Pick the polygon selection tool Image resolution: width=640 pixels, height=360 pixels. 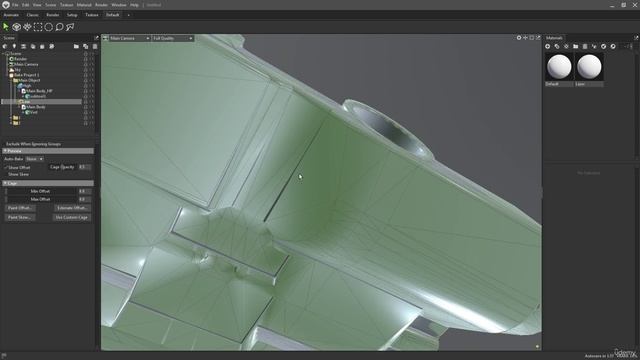pos(70,27)
